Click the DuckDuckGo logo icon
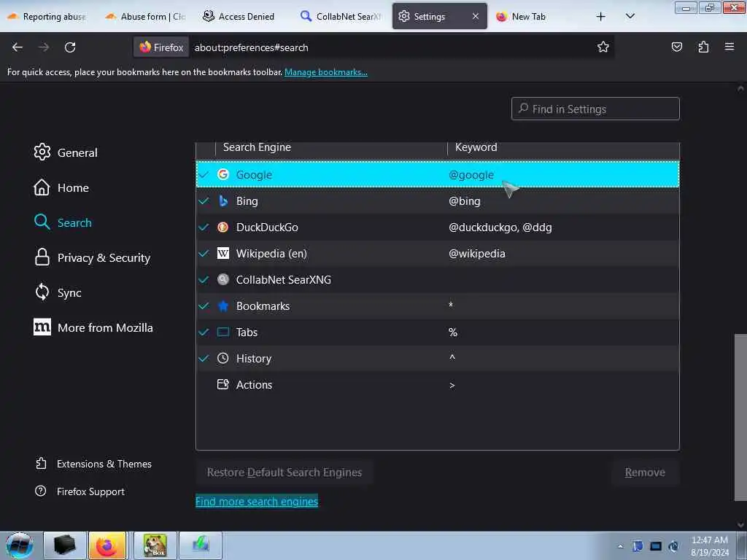Screen dimensions: 747x560 coord(223,227)
